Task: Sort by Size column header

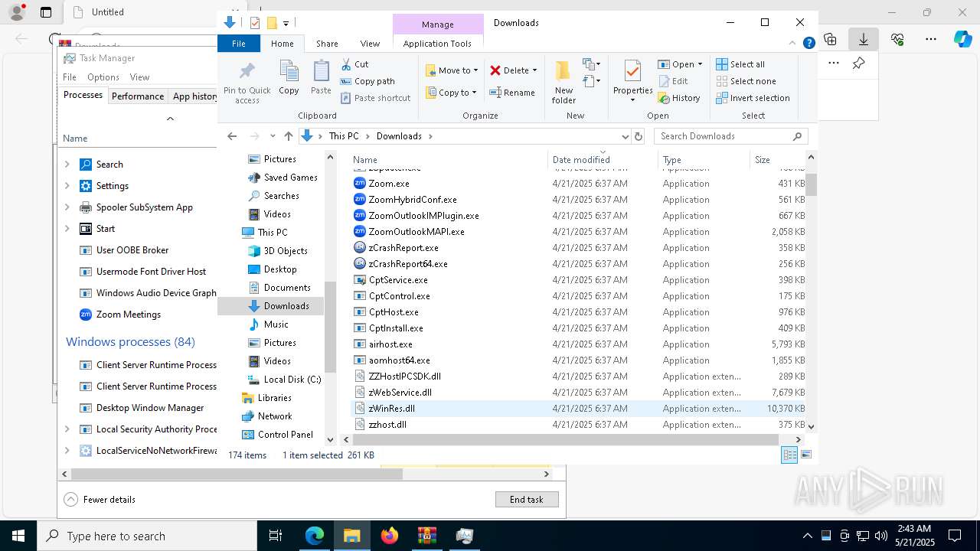Action: (777, 160)
